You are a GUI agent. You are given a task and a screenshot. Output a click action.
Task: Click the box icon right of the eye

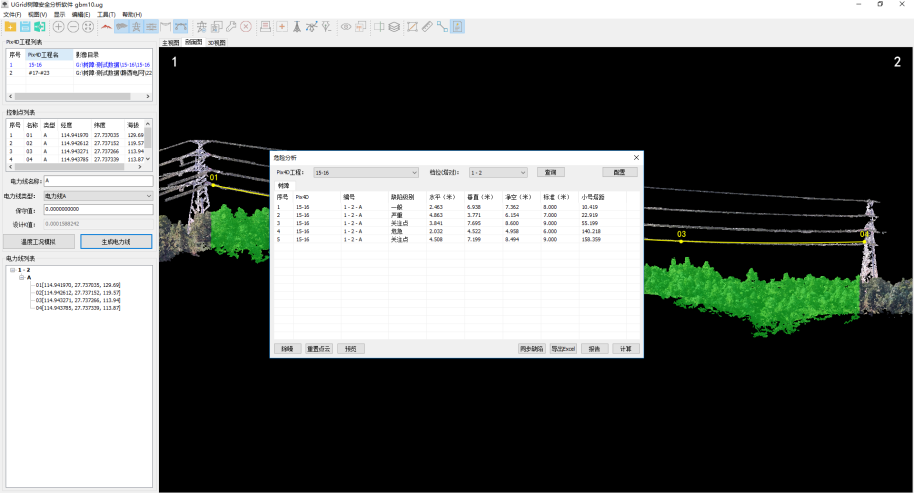pos(361,27)
